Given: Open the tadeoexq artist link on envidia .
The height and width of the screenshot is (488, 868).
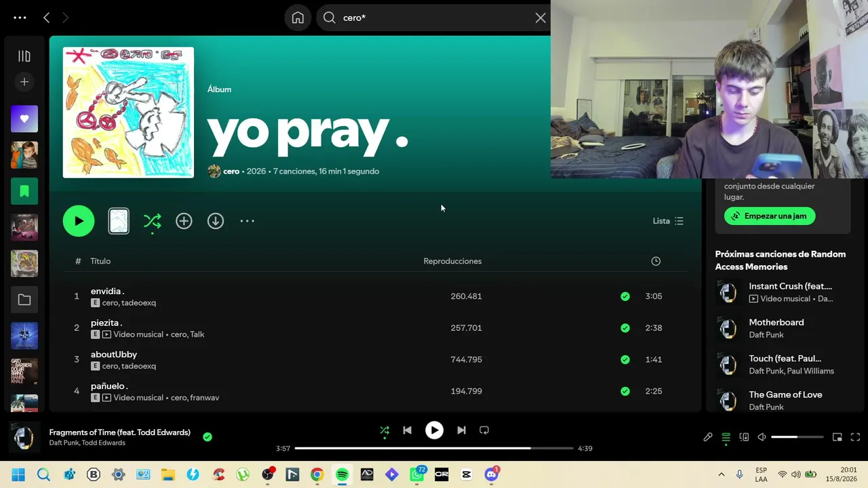Looking at the screenshot, I should pos(139,303).
